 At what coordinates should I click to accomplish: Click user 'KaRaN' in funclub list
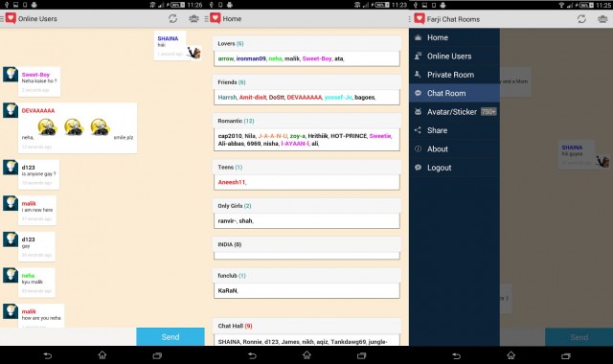tap(228, 291)
